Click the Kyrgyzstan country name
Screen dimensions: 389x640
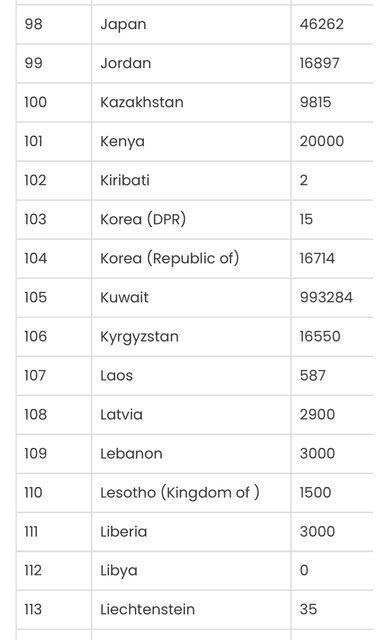[139, 337]
